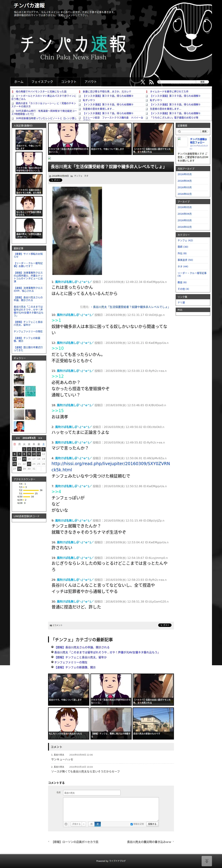Click the 2コメント comment bubble icon
Image resolution: width=222 pixels, height=868 pixels.
coord(51,625)
